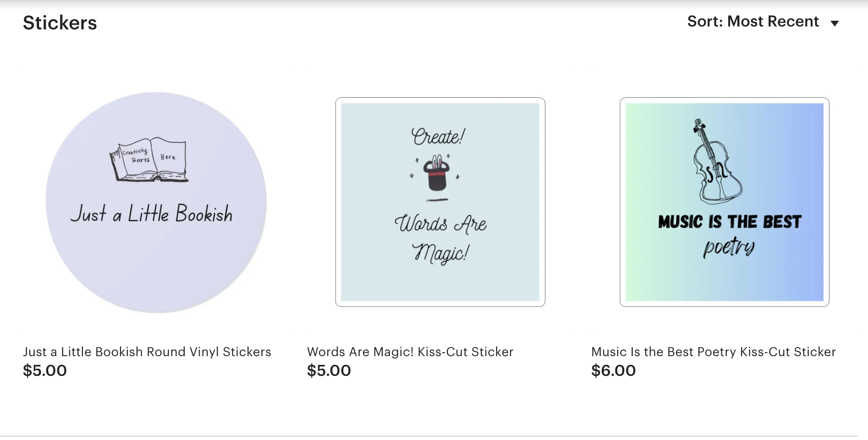
Task: Open the Sort: Most Recent dropdown
Action: pyautogui.click(x=753, y=22)
